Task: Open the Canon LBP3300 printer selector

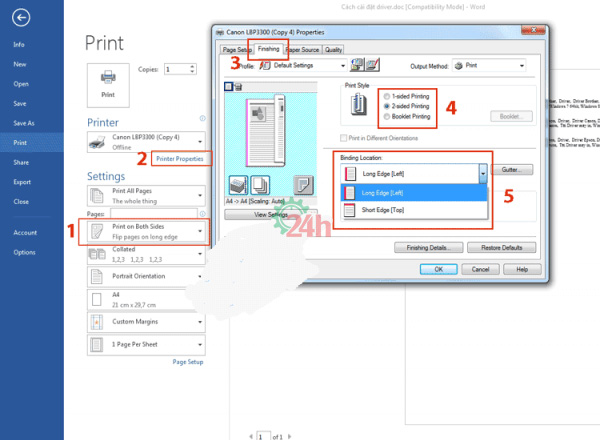Action: [x=146, y=142]
